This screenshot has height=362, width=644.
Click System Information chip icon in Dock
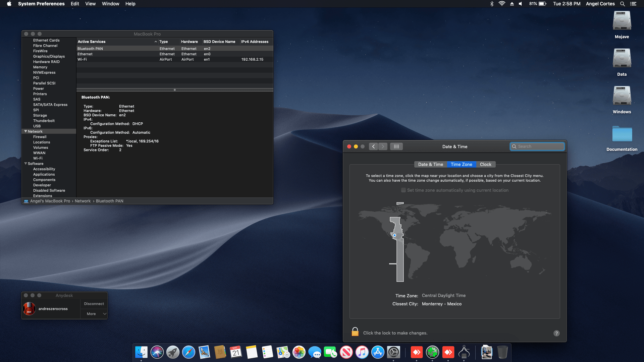pyautogui.click(x=464, y=352)
